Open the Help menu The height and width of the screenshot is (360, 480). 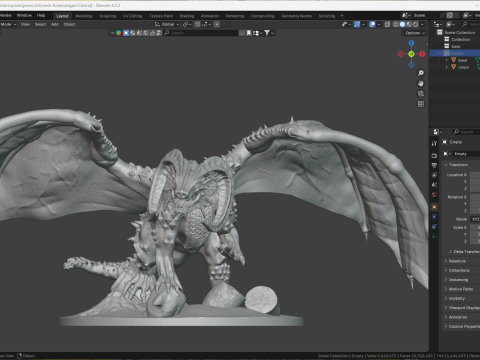tap(41, 15)
